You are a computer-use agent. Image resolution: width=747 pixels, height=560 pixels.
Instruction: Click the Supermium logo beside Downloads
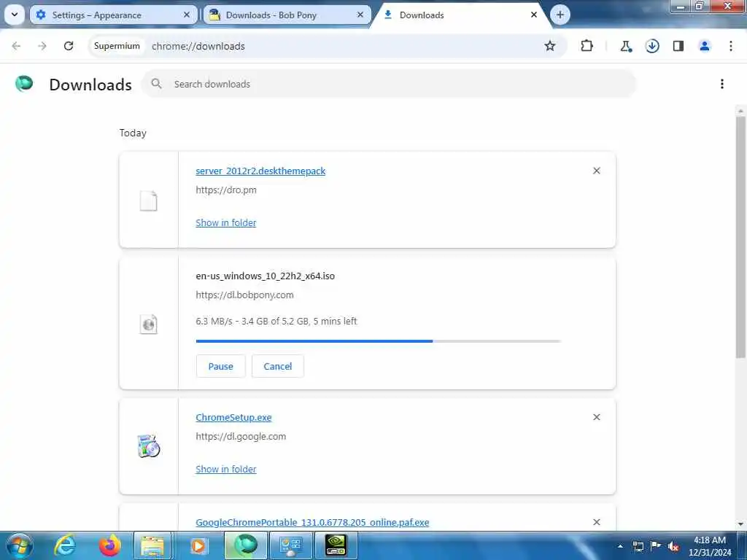24,83
